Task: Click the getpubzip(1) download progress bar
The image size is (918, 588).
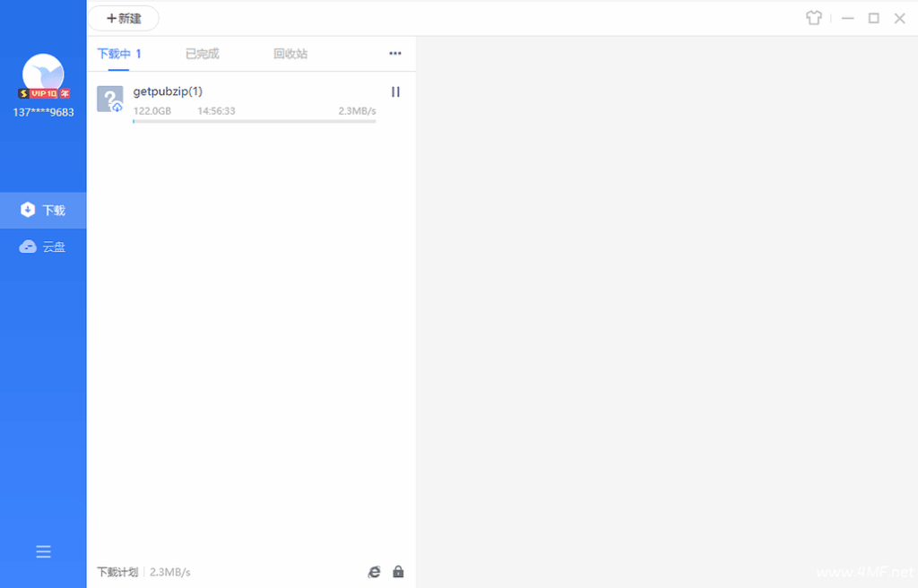Action: click(254, 121)
